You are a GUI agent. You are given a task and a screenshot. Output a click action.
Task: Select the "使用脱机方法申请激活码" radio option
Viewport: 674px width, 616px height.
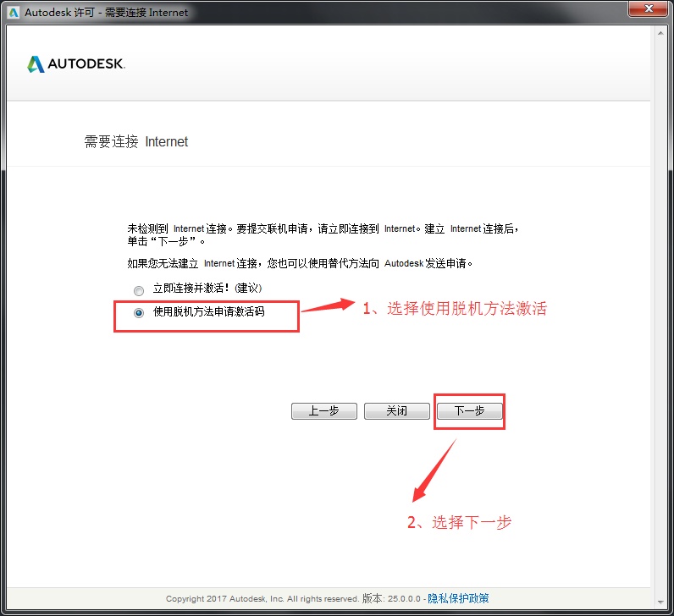coord(139,312)
